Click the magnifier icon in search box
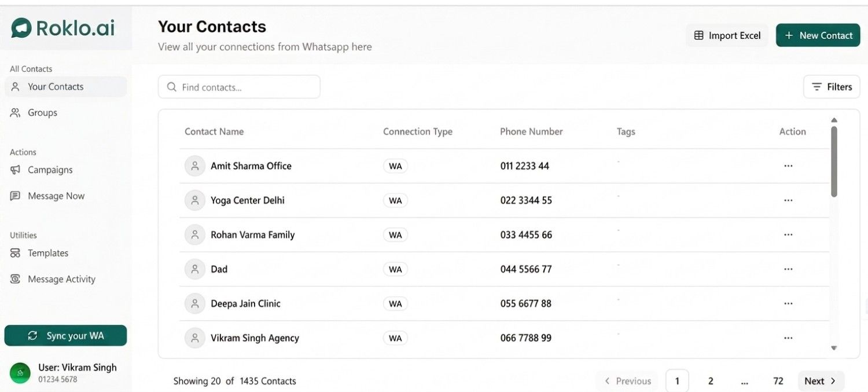 (x=171, y=87)
